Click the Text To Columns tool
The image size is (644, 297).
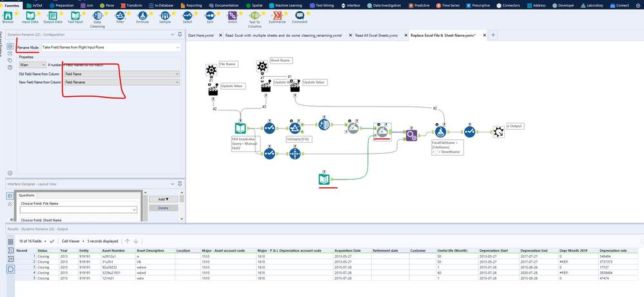coord(255,15)
